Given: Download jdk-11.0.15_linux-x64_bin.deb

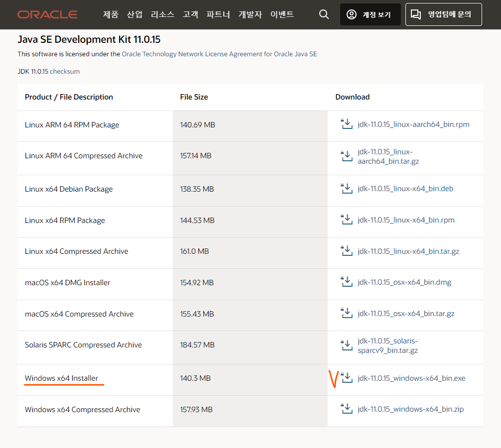Looking at the screenshot, I should pyautogui.click(x=405, y=188).
